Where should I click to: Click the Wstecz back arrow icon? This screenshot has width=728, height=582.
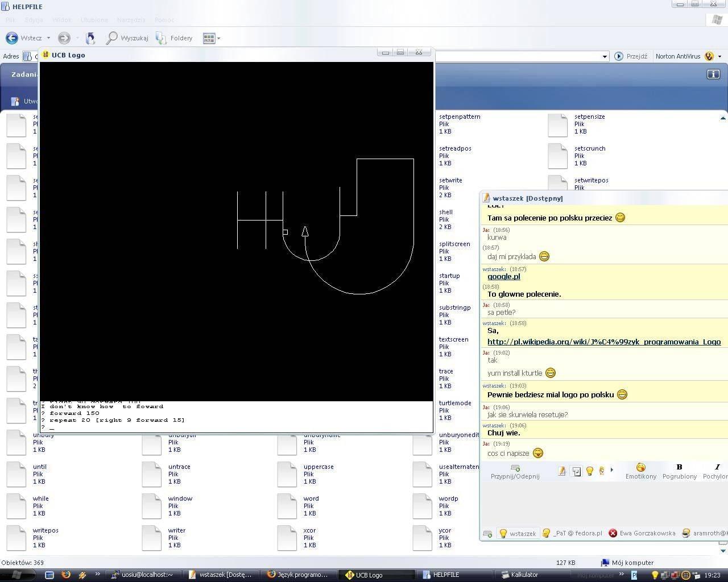point(11,38)
